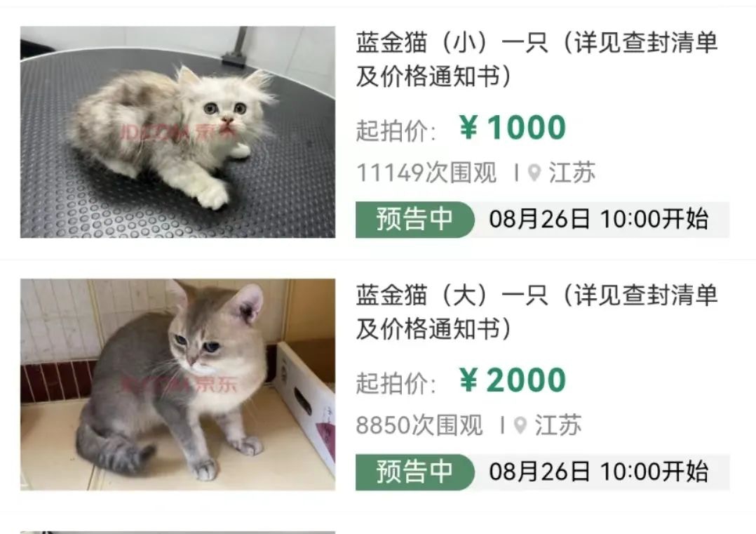Open the small blue-gold kitten photo
This screenshot has height=534, width=756.
(x=177, y=132)
